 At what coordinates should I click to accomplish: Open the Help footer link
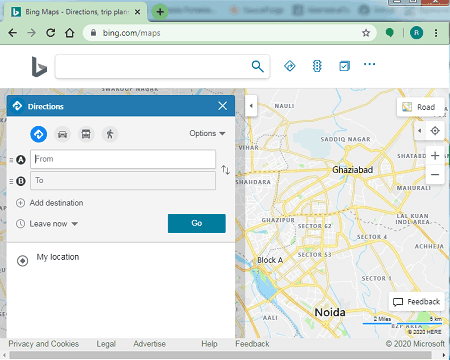click(x=209, y=344)
